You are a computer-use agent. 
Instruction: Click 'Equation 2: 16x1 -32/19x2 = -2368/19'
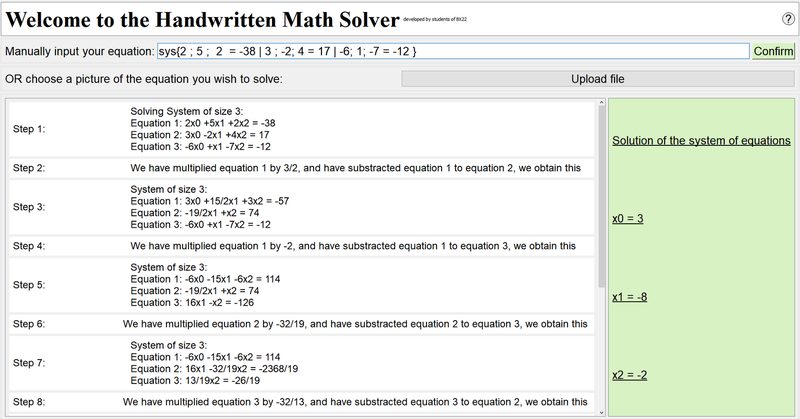pyautogui.click(x=214, y=368)
